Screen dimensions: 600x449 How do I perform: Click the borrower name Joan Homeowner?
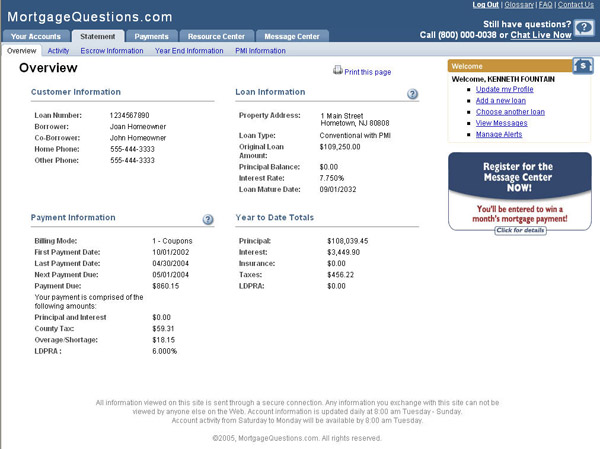tap(138, 127)
